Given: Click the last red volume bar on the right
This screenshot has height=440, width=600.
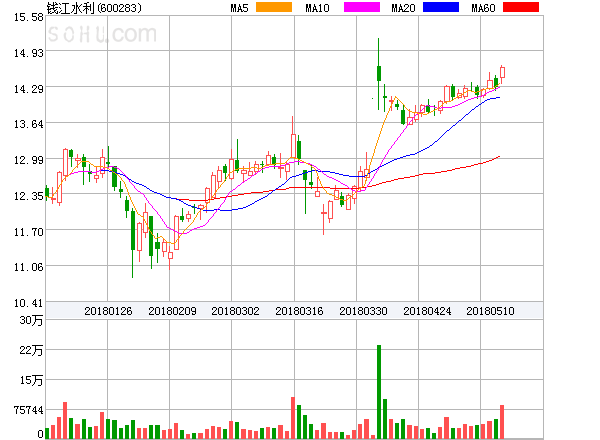Looking at the screenshot, I should click(502, 422).
